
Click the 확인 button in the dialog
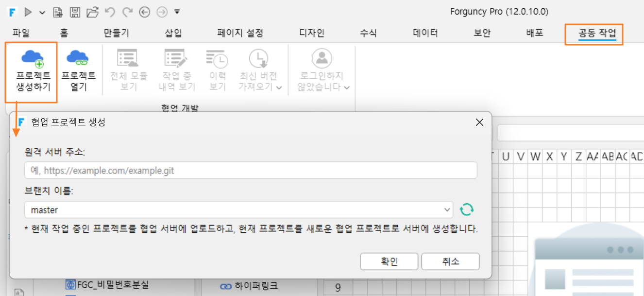[389, 261]
